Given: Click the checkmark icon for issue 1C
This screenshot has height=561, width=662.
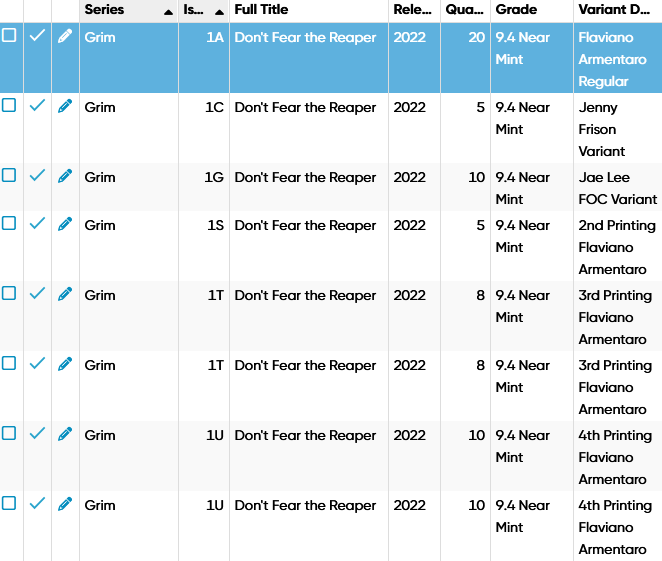Looking at the screenshot, I should click(x=38, y=105).
